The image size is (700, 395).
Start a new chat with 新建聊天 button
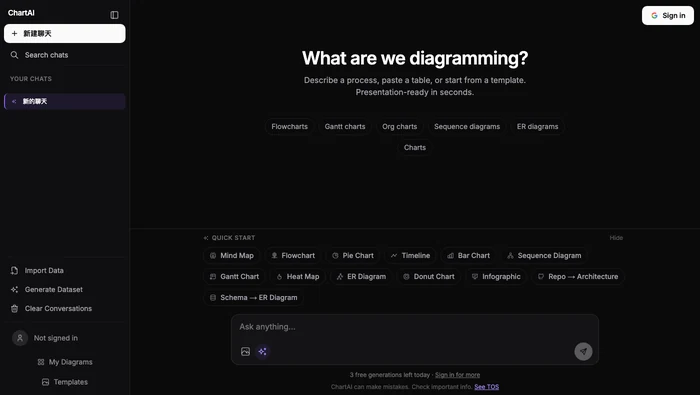(x=65, y=33)
